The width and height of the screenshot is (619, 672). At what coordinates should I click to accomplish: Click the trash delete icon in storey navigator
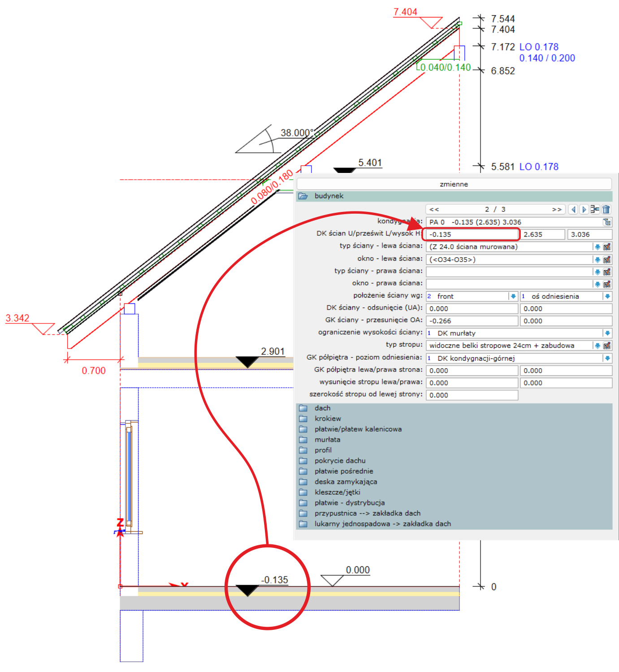[x=606, y=209]
